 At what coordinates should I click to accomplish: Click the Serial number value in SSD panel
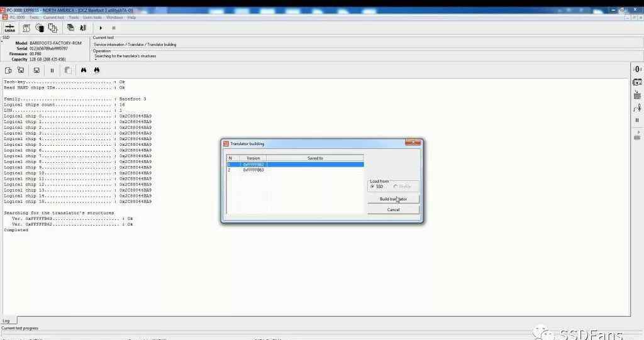point(48,48)
